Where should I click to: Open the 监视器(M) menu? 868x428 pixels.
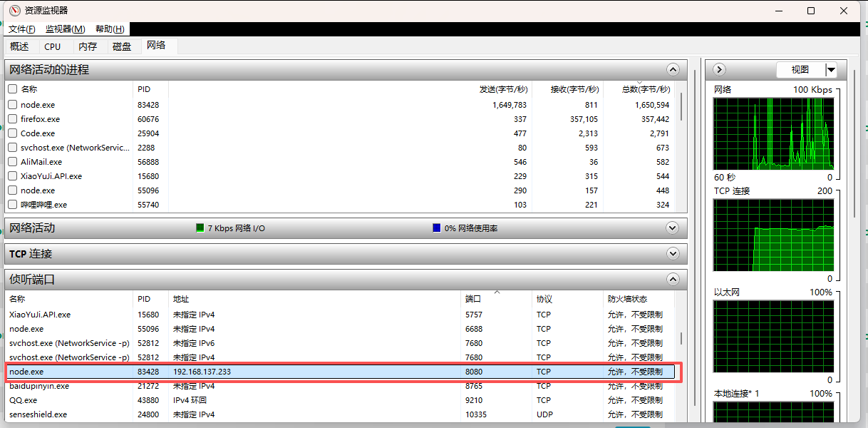(x=65, y=29)
